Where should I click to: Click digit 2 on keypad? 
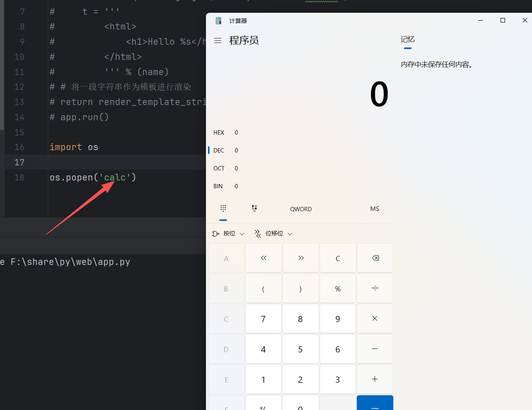click(x=301, y=379)
